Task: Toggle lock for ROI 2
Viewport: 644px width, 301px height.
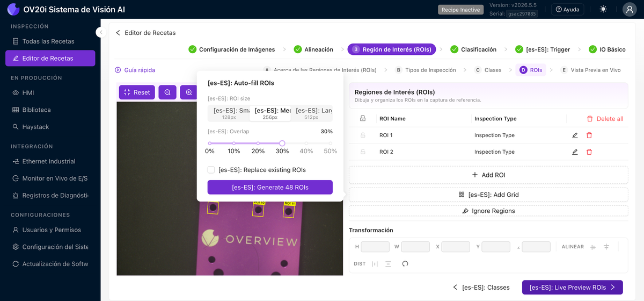Action: click(x=363, y=152)
